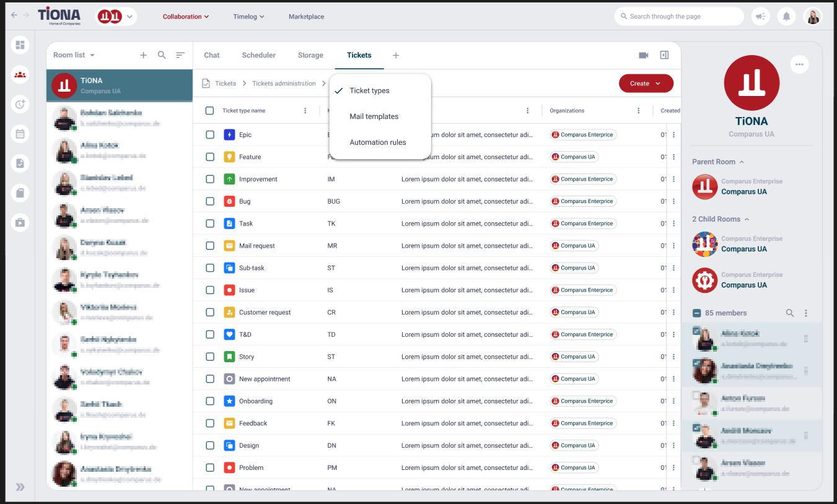Open the row menu for Bug

click(x=673, y=201)
